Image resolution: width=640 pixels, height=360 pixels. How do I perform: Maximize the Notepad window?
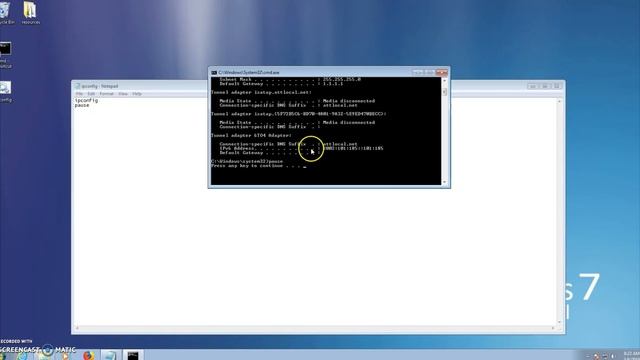(544, 86)
